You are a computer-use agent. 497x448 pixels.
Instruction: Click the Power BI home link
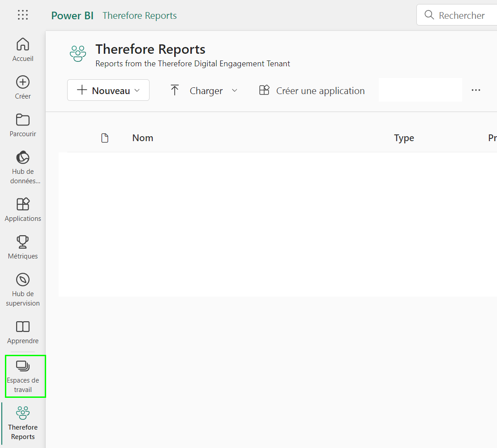[72, 15]
